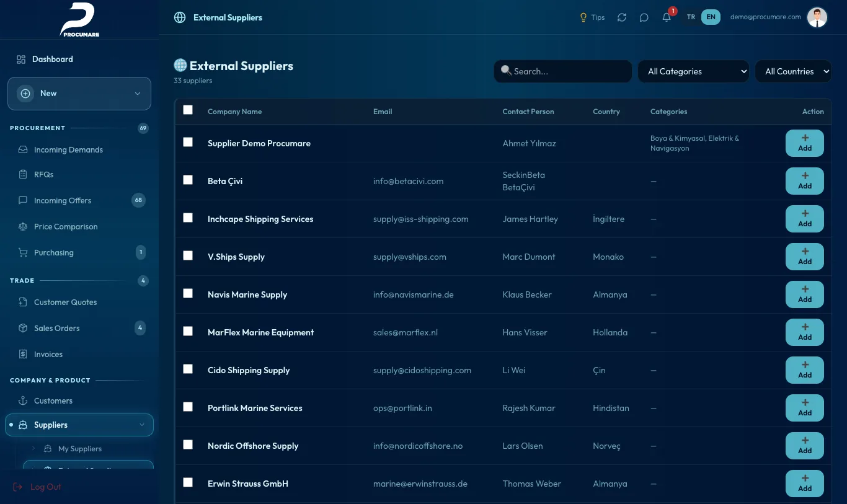Open the All Categories dropdown
The image size is (847, 504).
(x=693, y=71)
